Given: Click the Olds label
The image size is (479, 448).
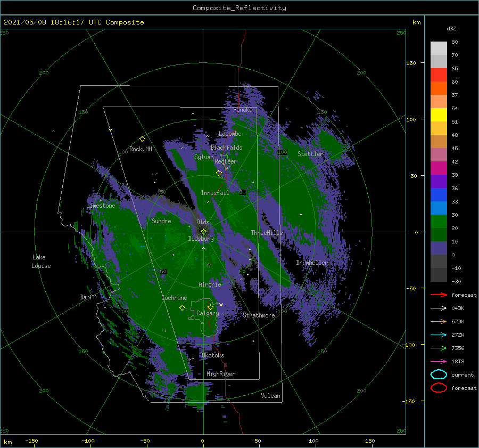Looking at the screenshot, I should coord(203,222).
